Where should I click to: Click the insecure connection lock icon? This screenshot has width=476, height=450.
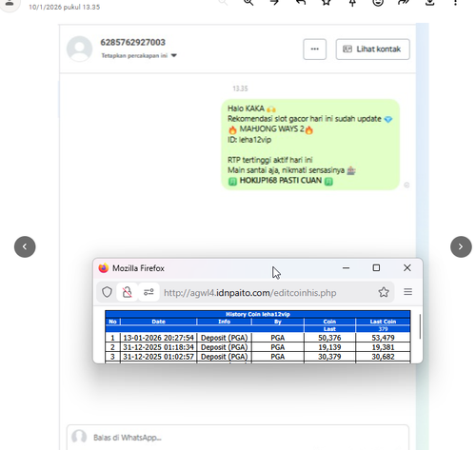tap(127, 292)
